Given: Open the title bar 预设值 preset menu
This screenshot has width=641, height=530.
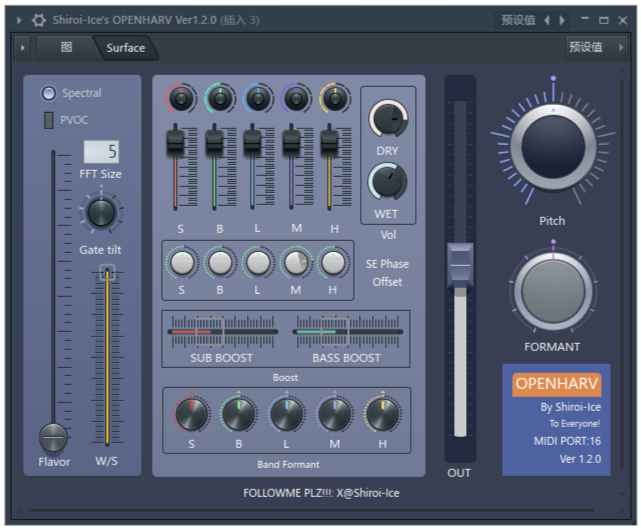Looking at the screenshot, I should click(x=518, y=19).
